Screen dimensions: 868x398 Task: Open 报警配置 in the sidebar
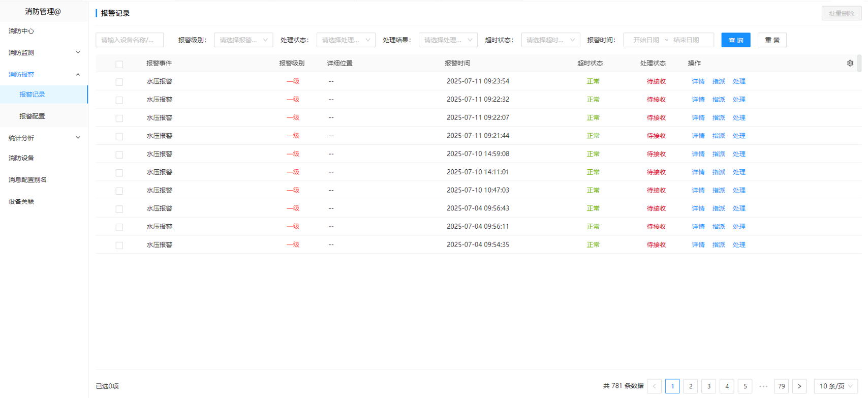pos(32,116)
